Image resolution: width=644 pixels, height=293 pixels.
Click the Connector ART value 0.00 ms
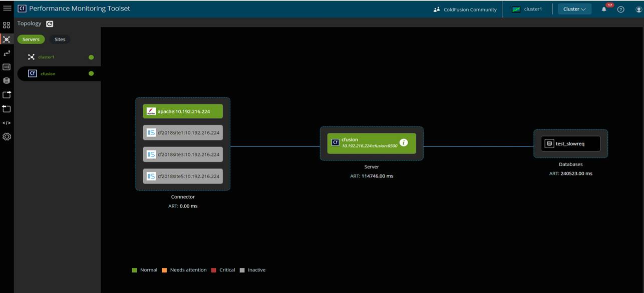[188, 206]
